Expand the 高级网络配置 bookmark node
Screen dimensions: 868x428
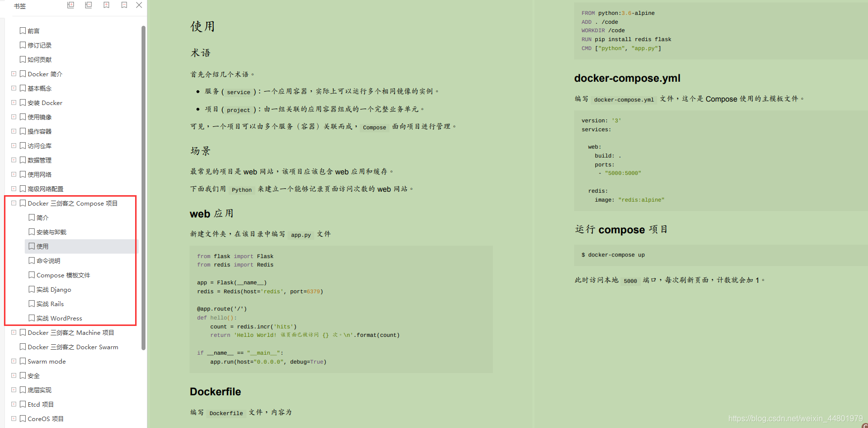pyautogui.click(x=14, y=189)
